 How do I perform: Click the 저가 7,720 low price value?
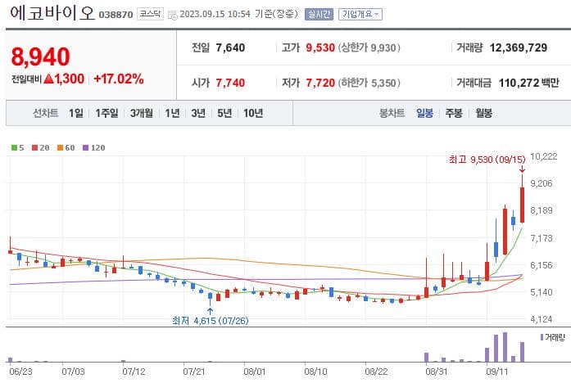pos(320,83)
